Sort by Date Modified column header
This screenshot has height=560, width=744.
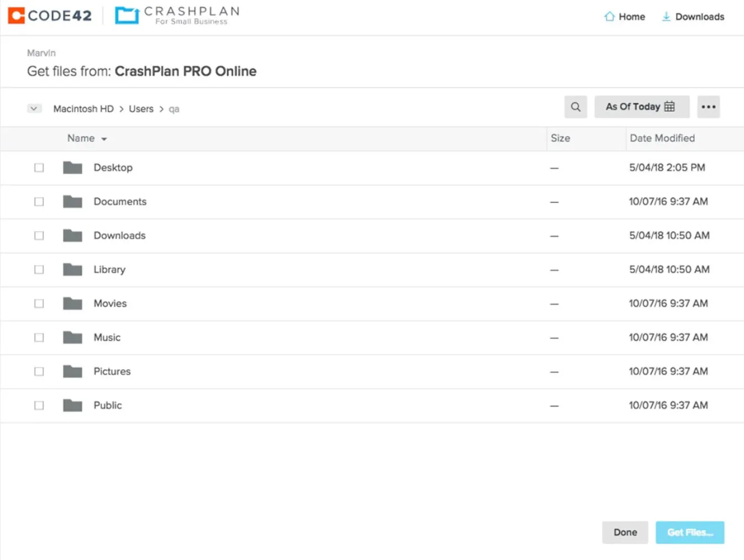pyautogui.click(x=662, y=138)
